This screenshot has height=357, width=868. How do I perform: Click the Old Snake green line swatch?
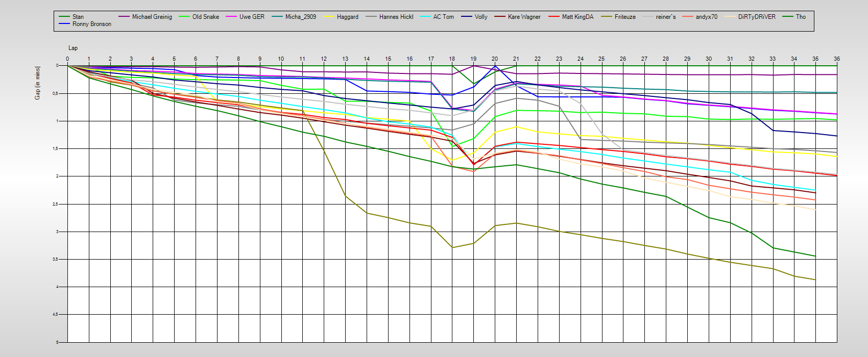(185, 17)
